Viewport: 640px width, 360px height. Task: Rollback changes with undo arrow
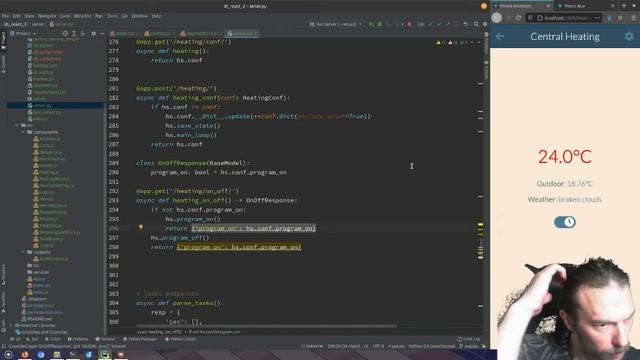click(465, 24)
